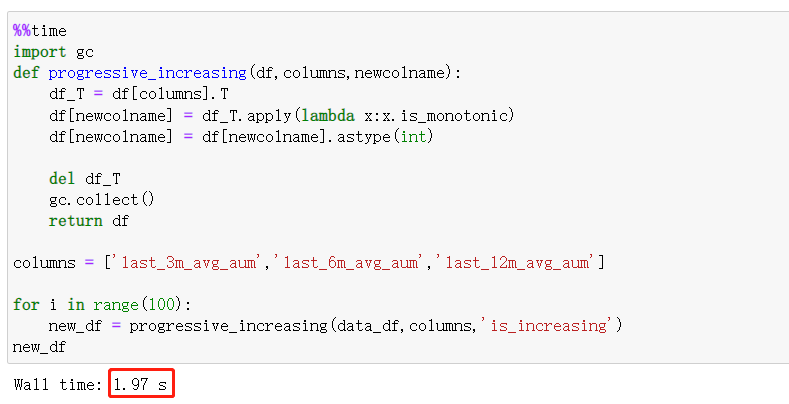Click astype(int) in the code
Screen dimensions: 789x404
pyautogui.click(x=386, y=137)
